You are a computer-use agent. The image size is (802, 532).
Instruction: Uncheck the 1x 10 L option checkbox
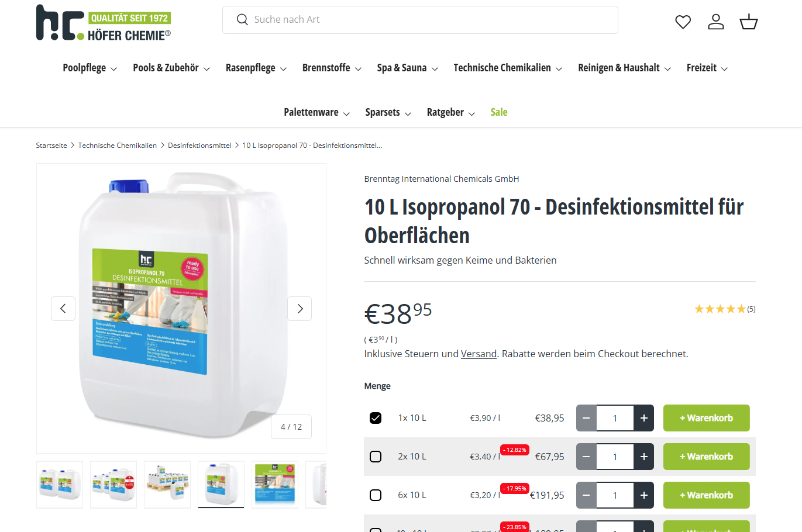376,418
